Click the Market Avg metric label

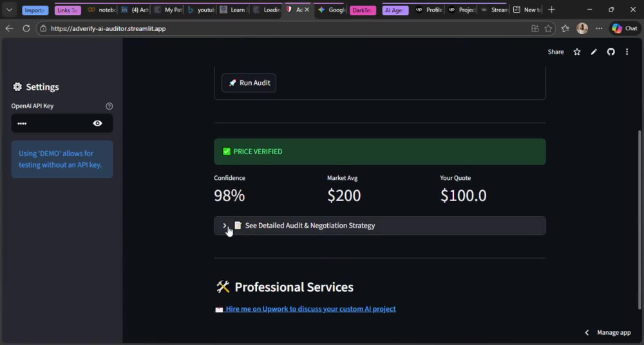pos(342,178)
